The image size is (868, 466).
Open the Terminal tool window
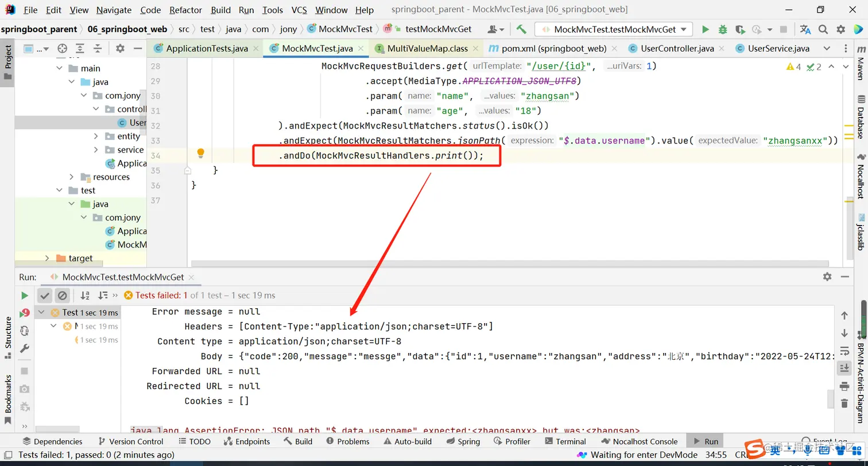(x=565, y=441)
